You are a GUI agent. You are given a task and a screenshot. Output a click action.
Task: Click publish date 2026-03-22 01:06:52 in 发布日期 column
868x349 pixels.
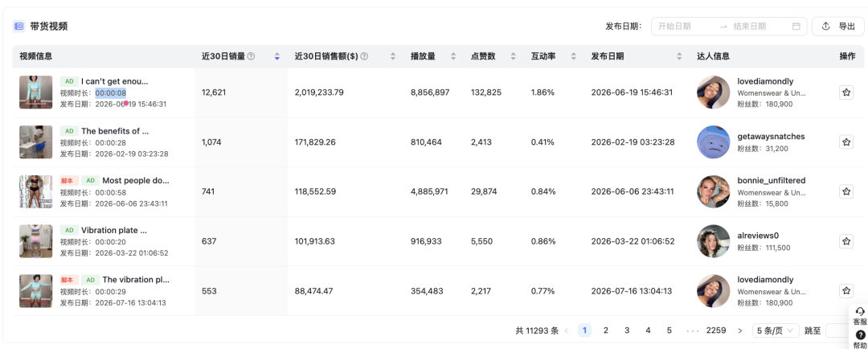tap(633, 241)
